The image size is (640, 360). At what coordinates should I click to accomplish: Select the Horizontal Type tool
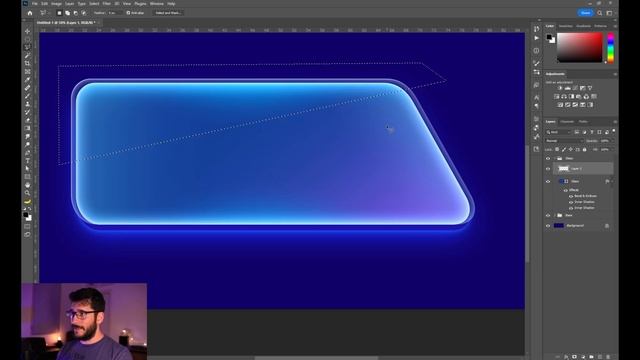tap(27, 161)
